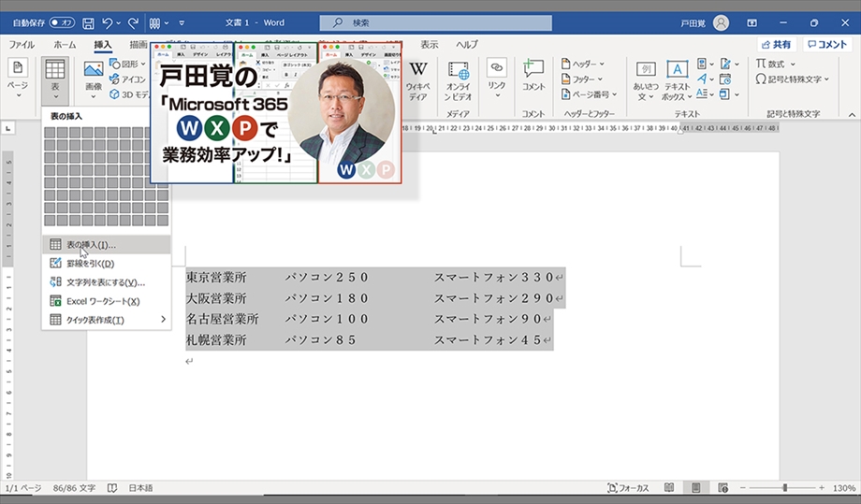The height and width of the screenshot is (504, 861).
Task: Expand クイック表作成(T) submenu
Action: (x=107, y=320)
